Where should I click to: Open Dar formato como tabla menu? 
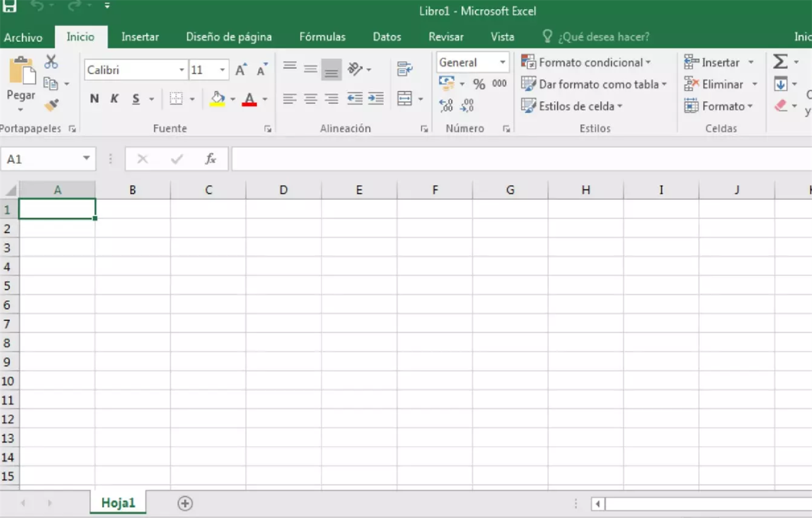click(x=594, y=84)
